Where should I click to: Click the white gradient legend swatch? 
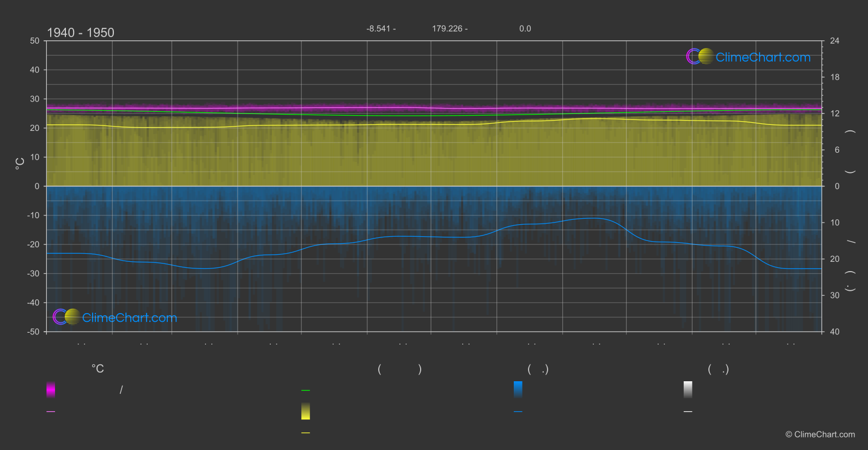688,389
